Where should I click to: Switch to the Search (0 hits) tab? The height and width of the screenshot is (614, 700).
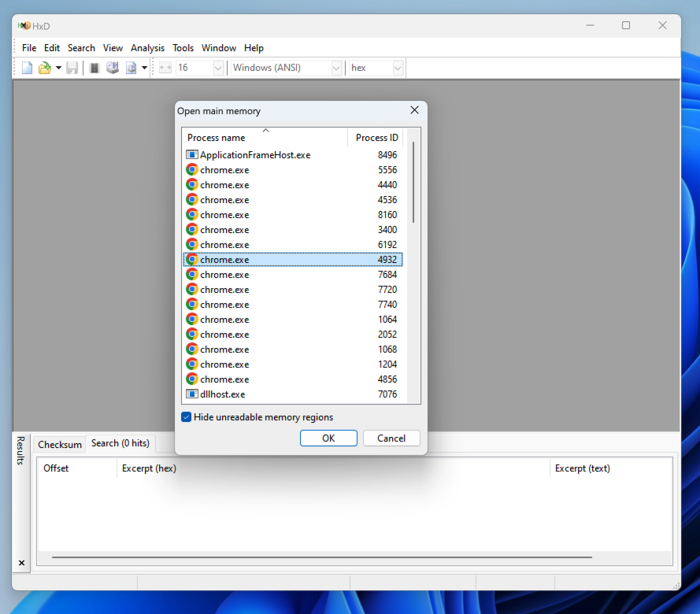[x=120, y=443]
